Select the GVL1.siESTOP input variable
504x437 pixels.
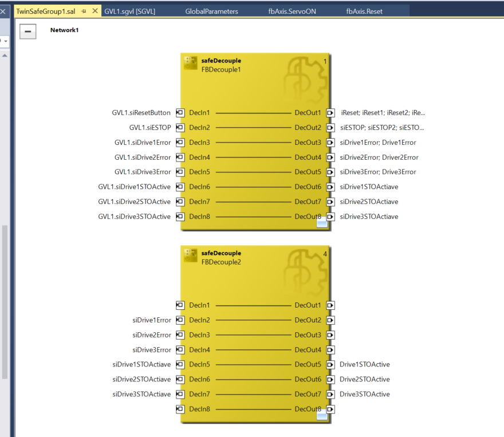pos(150,128)
